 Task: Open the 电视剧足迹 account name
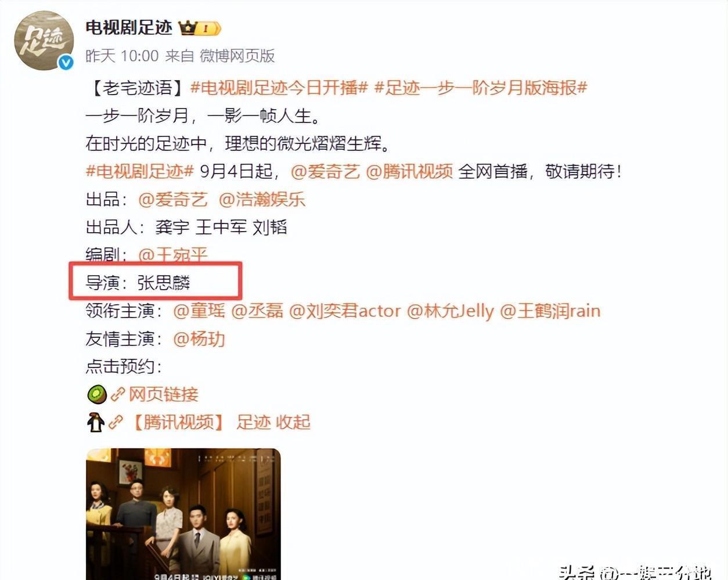point(129,27)
